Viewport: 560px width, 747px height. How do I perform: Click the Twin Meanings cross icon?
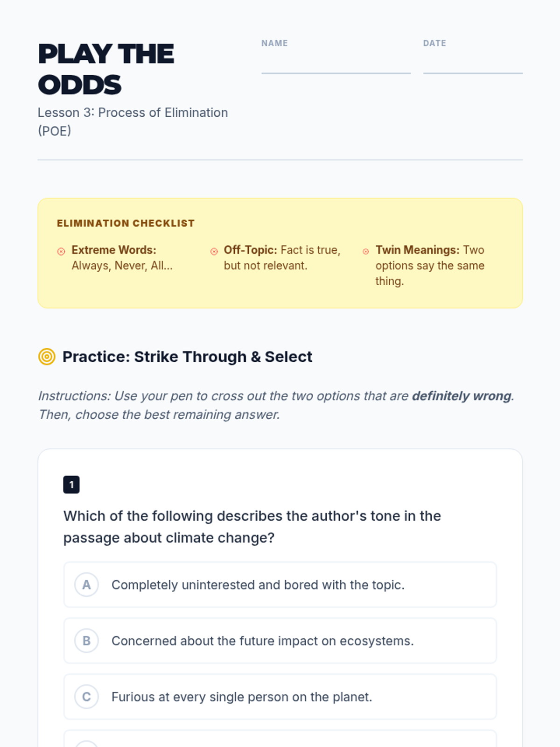366,252
